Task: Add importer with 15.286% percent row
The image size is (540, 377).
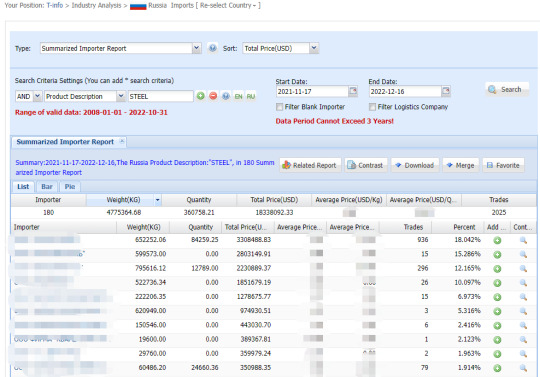Action: pyautogui.click(x=497, y=254)
